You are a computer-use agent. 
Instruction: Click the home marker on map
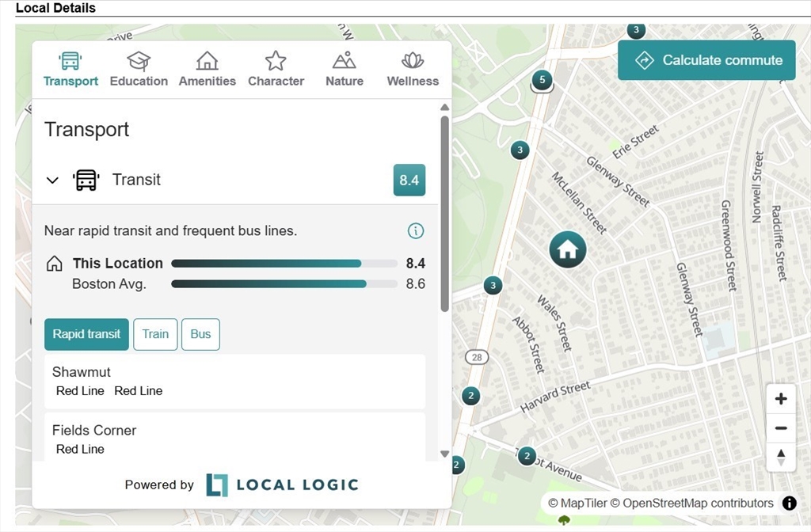[568, 249]
